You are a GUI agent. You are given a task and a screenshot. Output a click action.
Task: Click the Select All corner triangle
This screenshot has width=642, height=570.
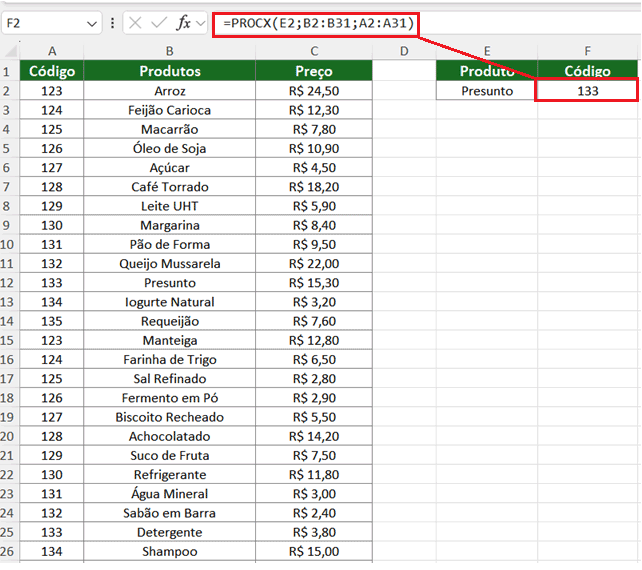(x=10, y=51)
